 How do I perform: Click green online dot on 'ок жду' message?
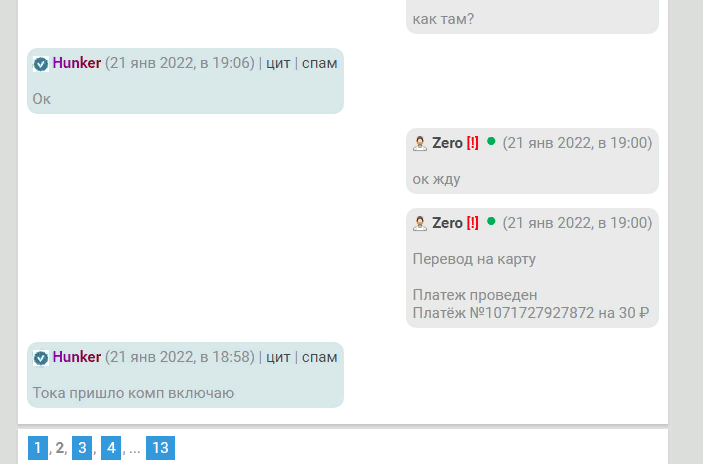[x=491, y=141]
